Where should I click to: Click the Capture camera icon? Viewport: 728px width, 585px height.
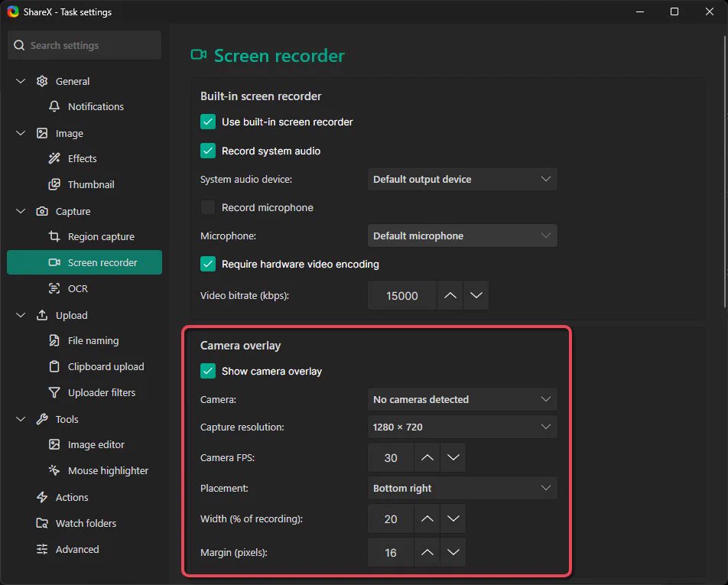tap(42, 211)
